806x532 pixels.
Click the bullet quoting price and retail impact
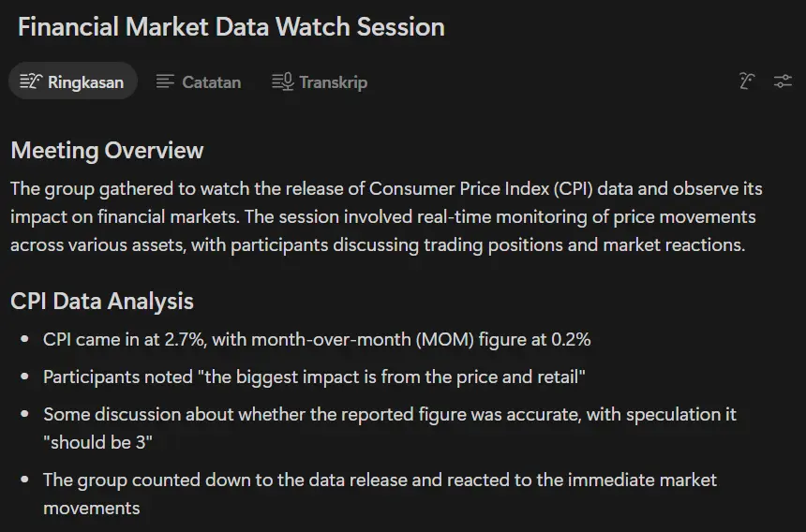pos(314,377)
